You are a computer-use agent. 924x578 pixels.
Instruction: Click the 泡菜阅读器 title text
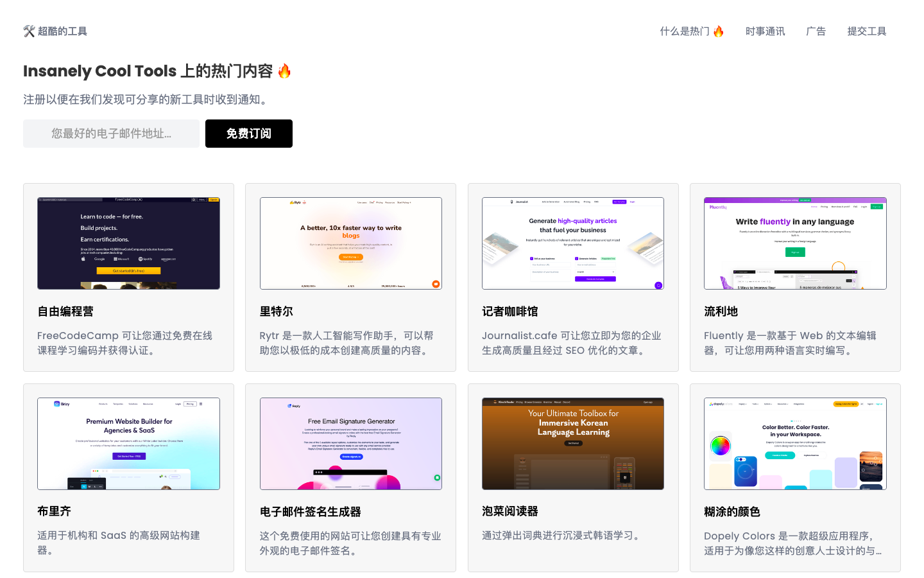[x=510, y=511]
